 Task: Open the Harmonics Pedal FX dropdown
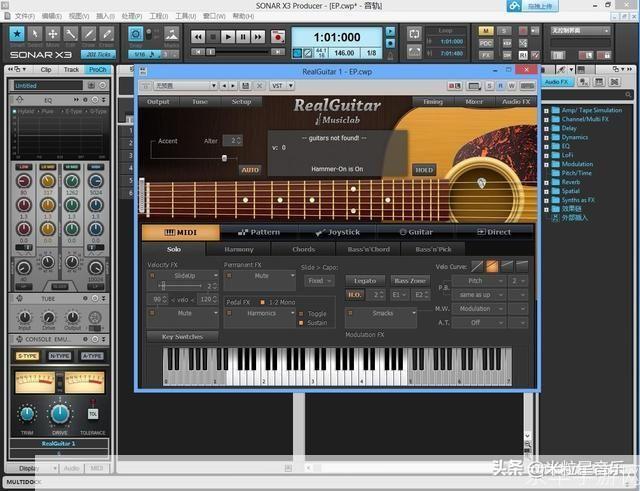(x=264, y=313)
